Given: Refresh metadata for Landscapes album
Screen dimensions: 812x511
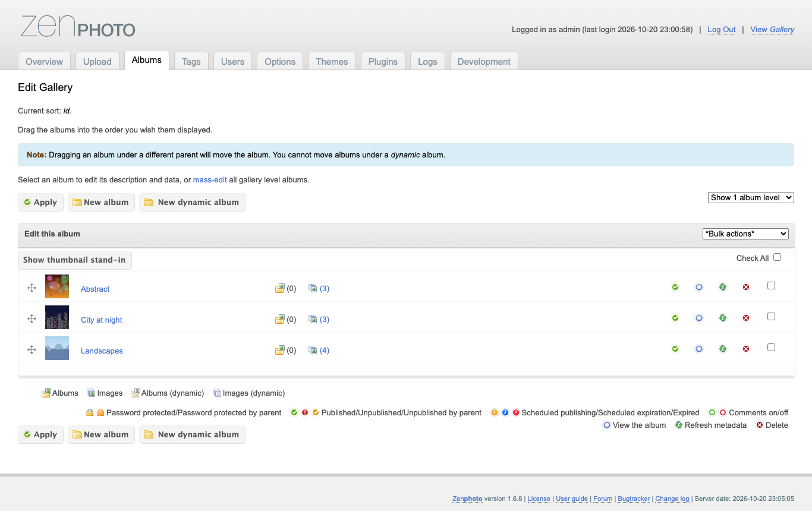Looking at the screenshot, I should [723, 349].
